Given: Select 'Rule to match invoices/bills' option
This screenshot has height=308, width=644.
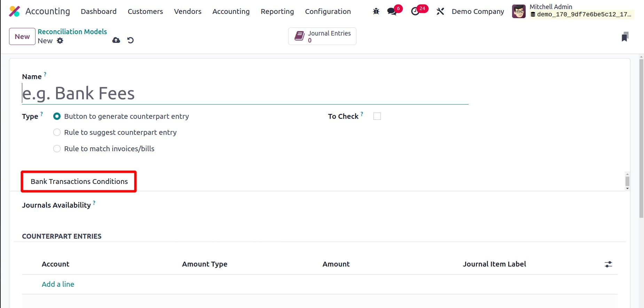Looking at the screenshot, I should tap(57, 149).
